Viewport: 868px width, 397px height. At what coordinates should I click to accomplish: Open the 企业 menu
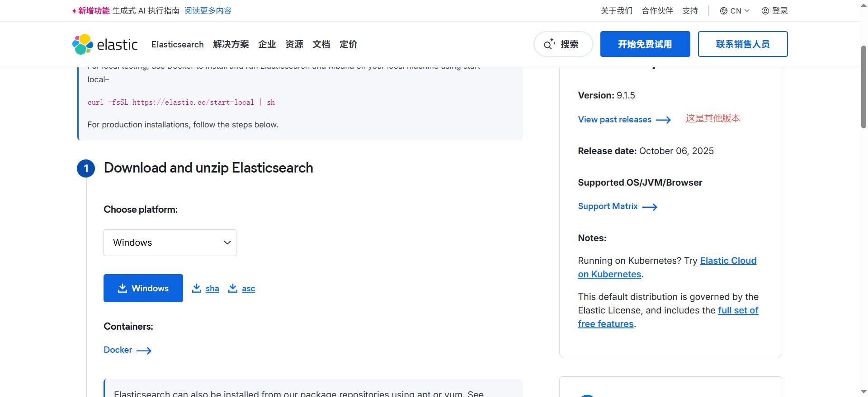[x=267, y=44]
